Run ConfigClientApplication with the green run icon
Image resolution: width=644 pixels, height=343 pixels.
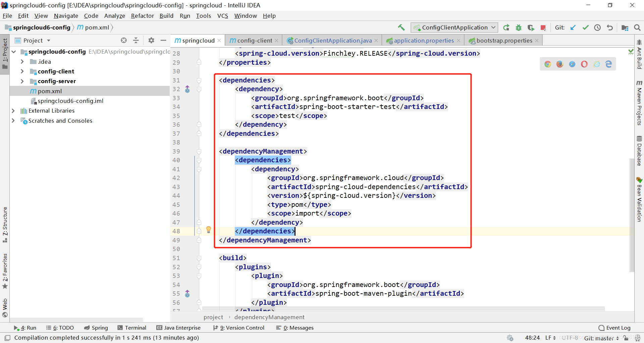[506, 27]
